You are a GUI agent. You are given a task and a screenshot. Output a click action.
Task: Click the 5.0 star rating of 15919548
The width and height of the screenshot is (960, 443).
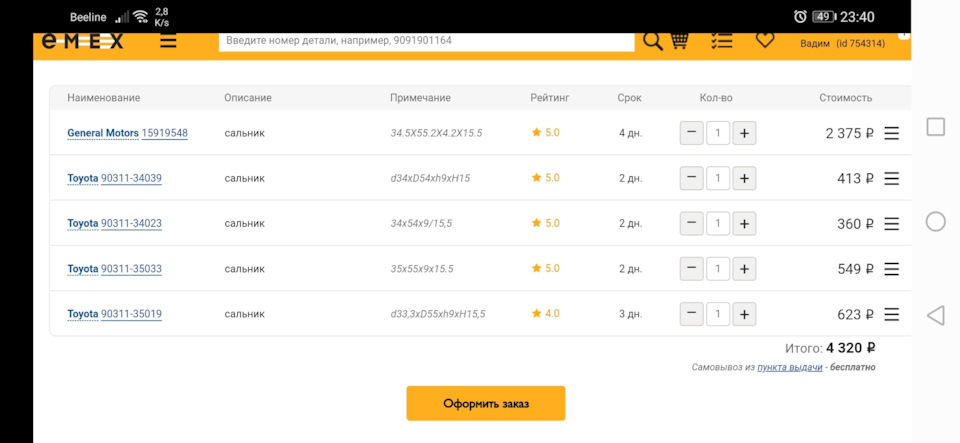click(546, 132)
